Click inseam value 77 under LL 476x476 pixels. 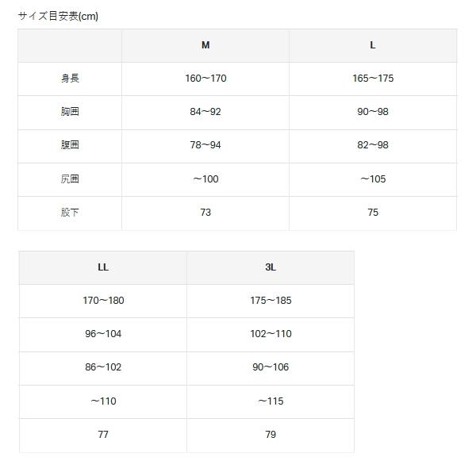[x=103, y=435]
